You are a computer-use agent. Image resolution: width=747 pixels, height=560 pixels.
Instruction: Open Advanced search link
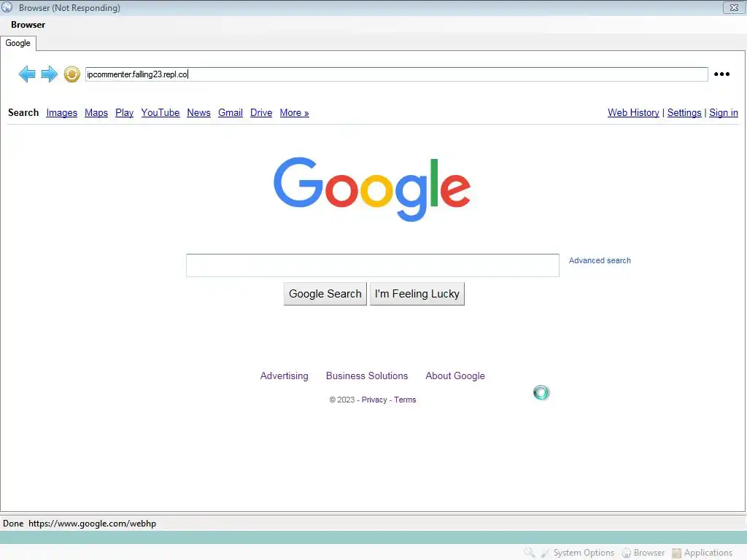[x=600, y=260]
